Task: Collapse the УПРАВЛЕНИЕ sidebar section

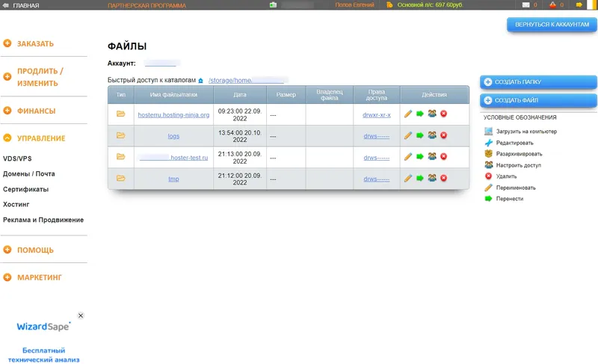Action: [x=7, y=138]
